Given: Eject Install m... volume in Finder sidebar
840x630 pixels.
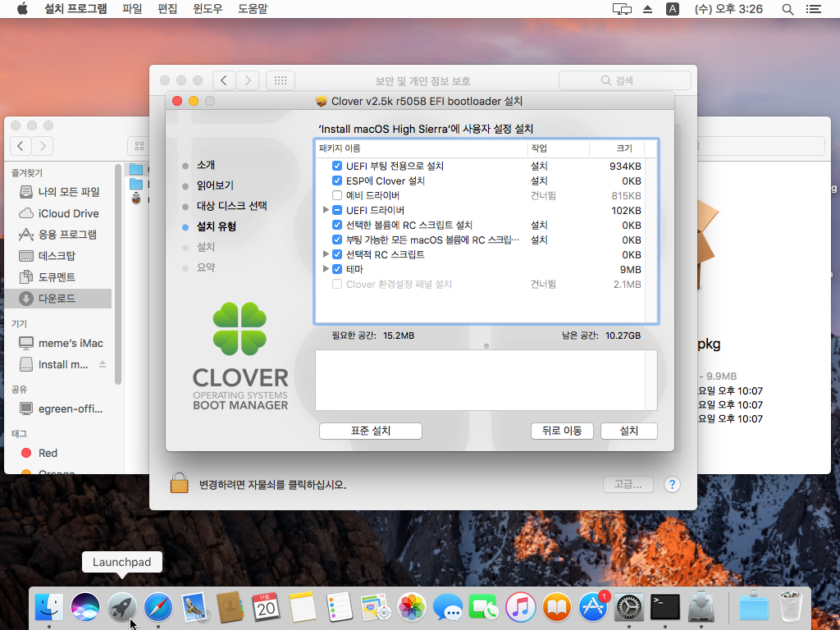Looking at the screenshot, I should pos(103,364).
